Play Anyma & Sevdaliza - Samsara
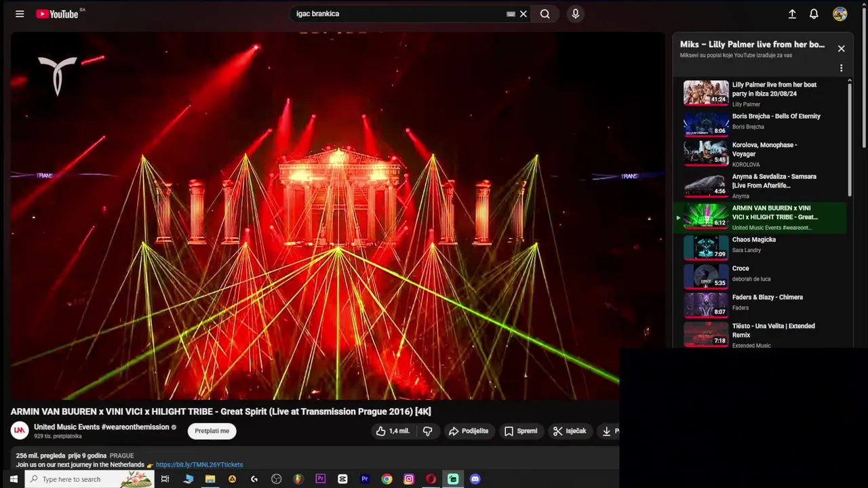The image size is (868, 488). point(759,185)
